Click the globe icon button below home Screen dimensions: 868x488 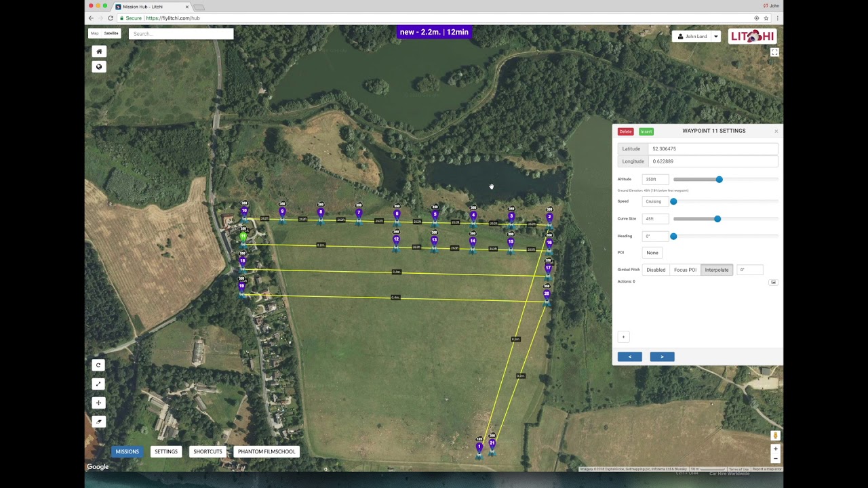click(99, 66)
